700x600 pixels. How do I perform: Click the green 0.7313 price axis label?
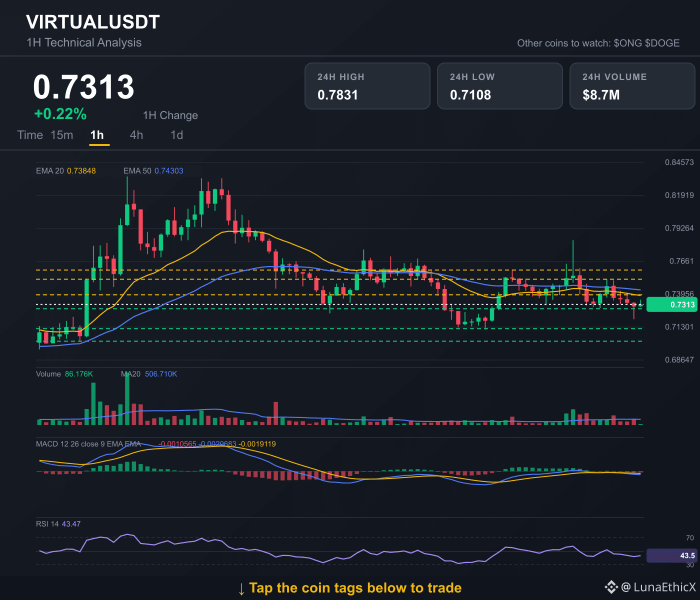coord(672,304)
